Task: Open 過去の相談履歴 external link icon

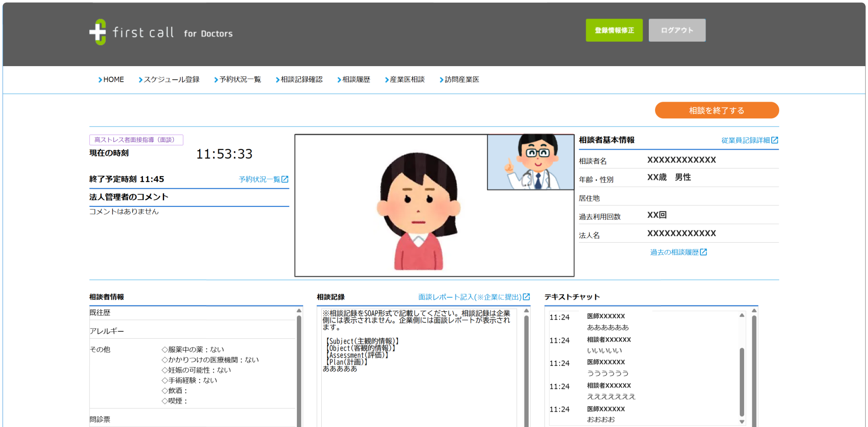Action: 705,252
